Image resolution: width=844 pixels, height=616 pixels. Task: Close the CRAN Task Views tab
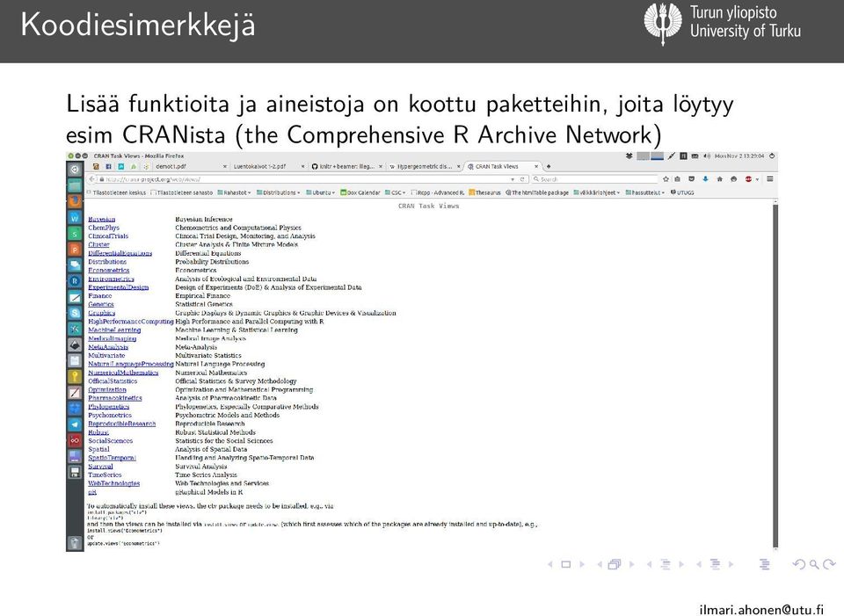[536, 167]
